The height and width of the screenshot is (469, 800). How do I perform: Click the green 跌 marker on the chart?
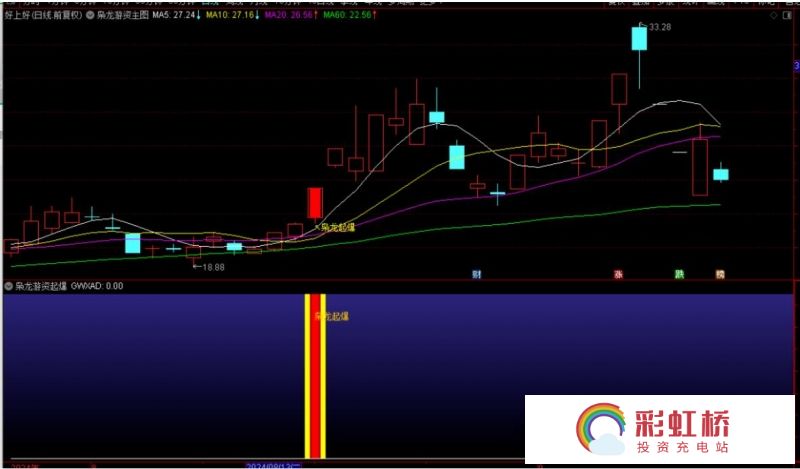click(x=679, y=273)
